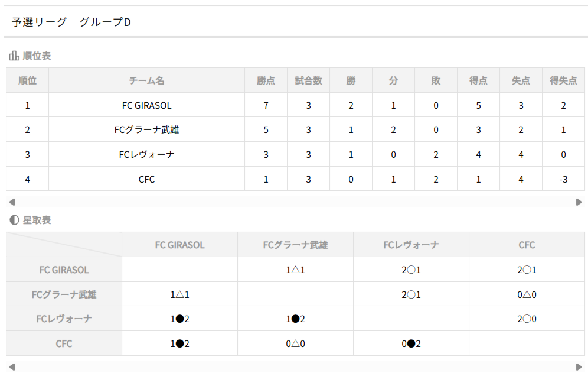Click FCグラーナ武雄 column header in 星取表

point(295,245)
